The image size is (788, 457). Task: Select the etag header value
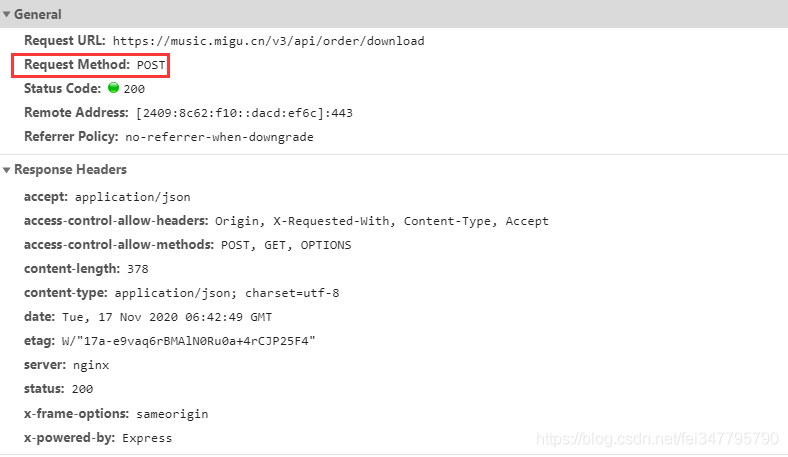(188, 341)
